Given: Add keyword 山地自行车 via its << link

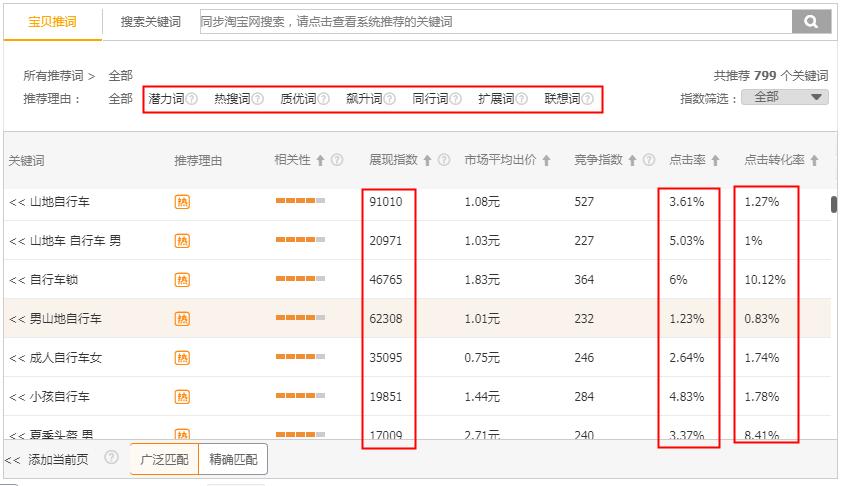Looking at the screenshot, I should 17,202.
